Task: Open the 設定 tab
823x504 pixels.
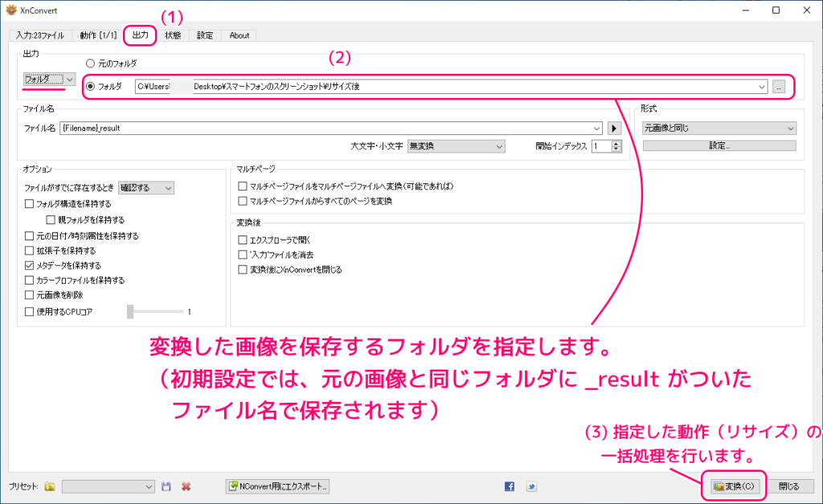Action: 205,35
